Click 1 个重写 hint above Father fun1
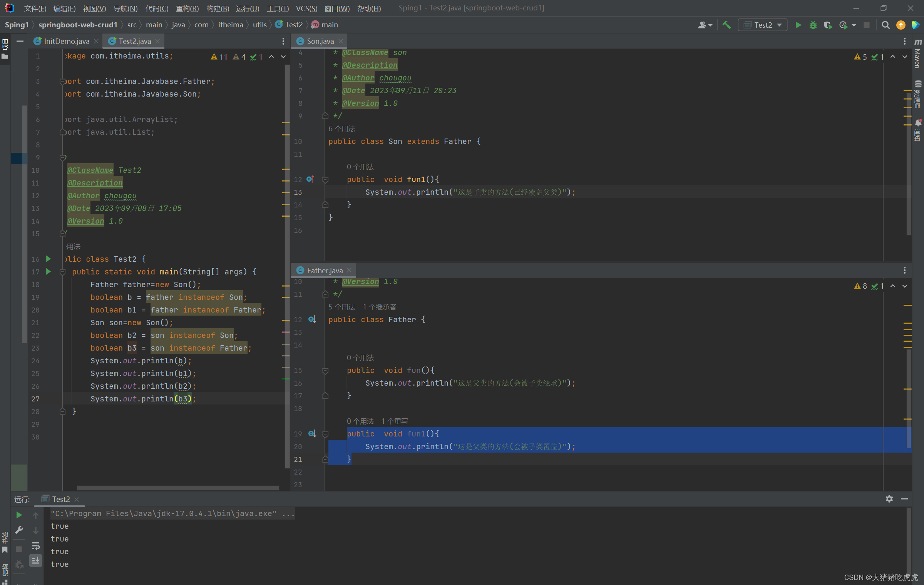 pyautogui.click(x=395, y=421)
